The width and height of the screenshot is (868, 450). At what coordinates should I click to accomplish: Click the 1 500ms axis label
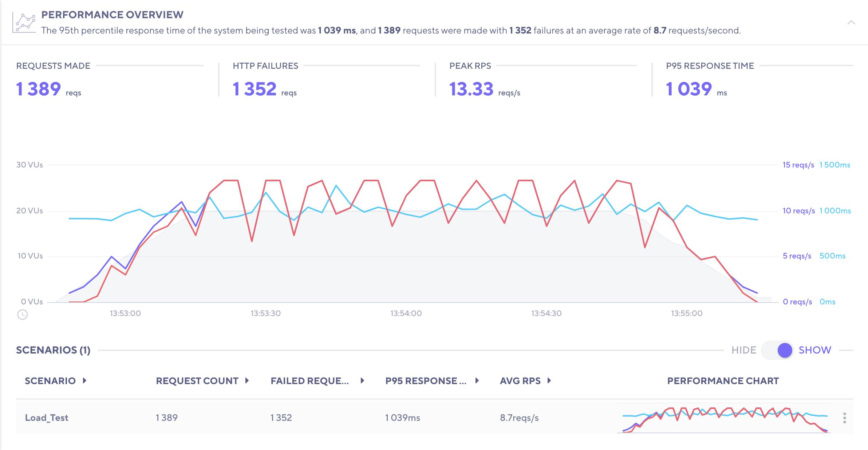click(x=835, y=165)
